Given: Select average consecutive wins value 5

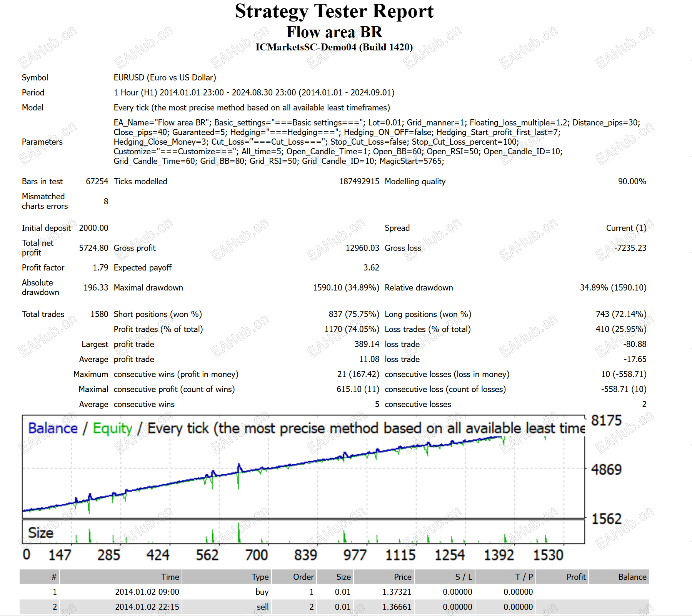Looking at the screenshot, I should tap(377, 404).
